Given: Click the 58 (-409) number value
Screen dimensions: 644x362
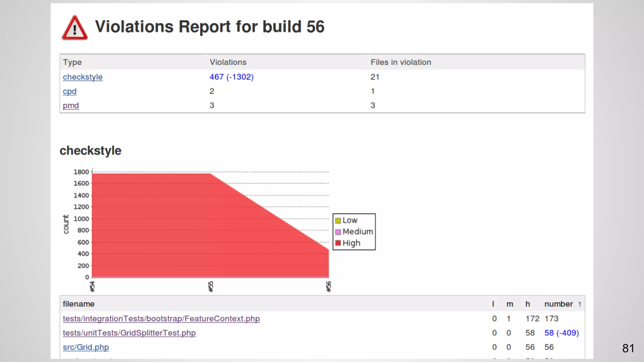Looking at the screenshot, I should (561, 333).
